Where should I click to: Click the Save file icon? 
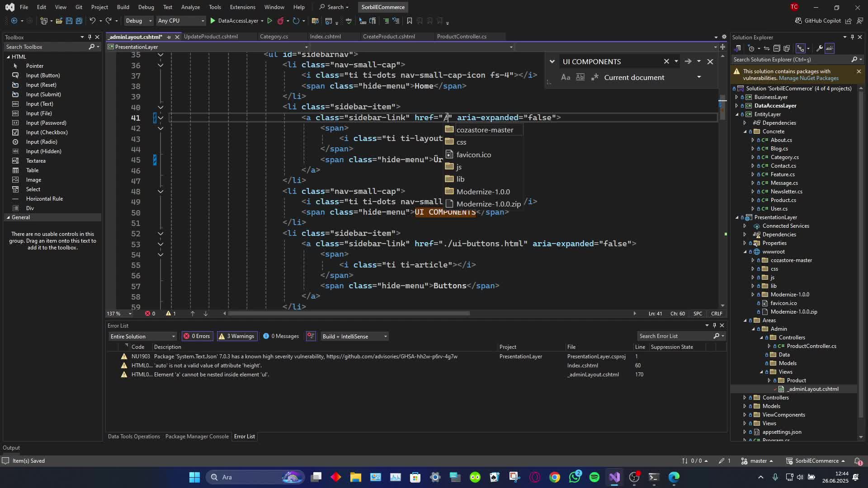pos(69,21)
